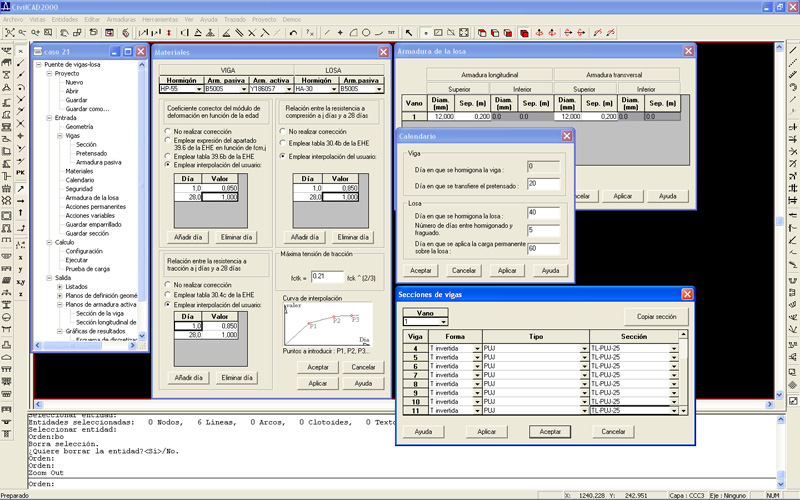This screenshot has width=800, height=500.
Task: Select the TXT text tool icon
Action: tap(392, 32)
